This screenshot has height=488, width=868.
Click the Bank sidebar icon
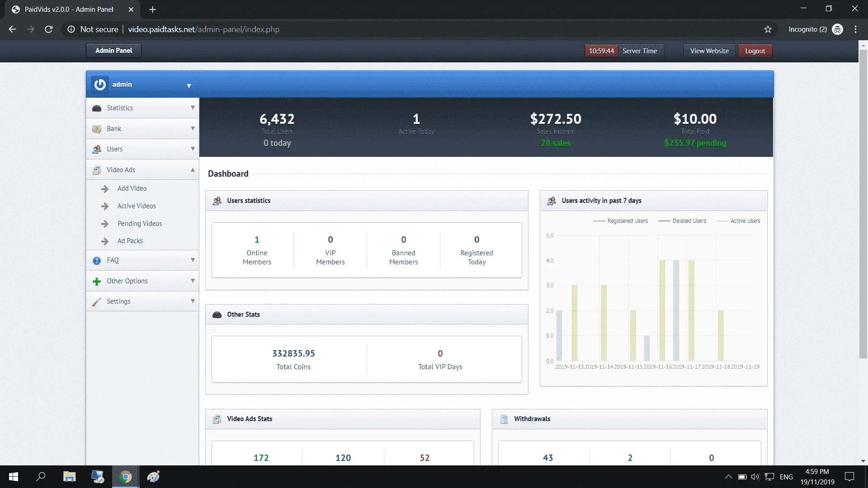pyautogui.click(x=97, y=129)
